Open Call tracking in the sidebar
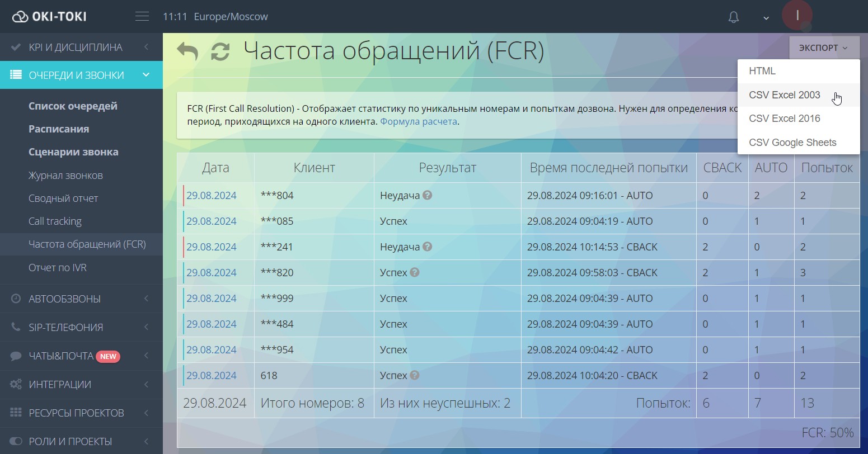Screen dimensions: 868x454 [x=55, y=221]
